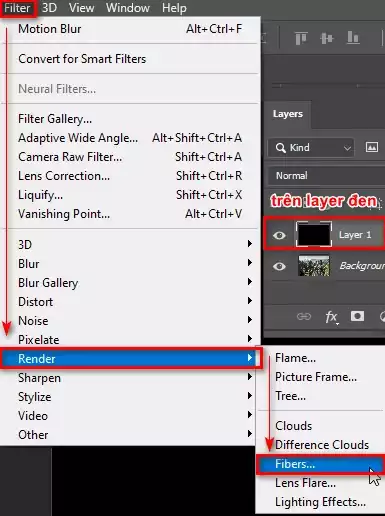Switch to the Layers panel tab
This screenshot has height=516, width=385.
(x=288, y=114)
